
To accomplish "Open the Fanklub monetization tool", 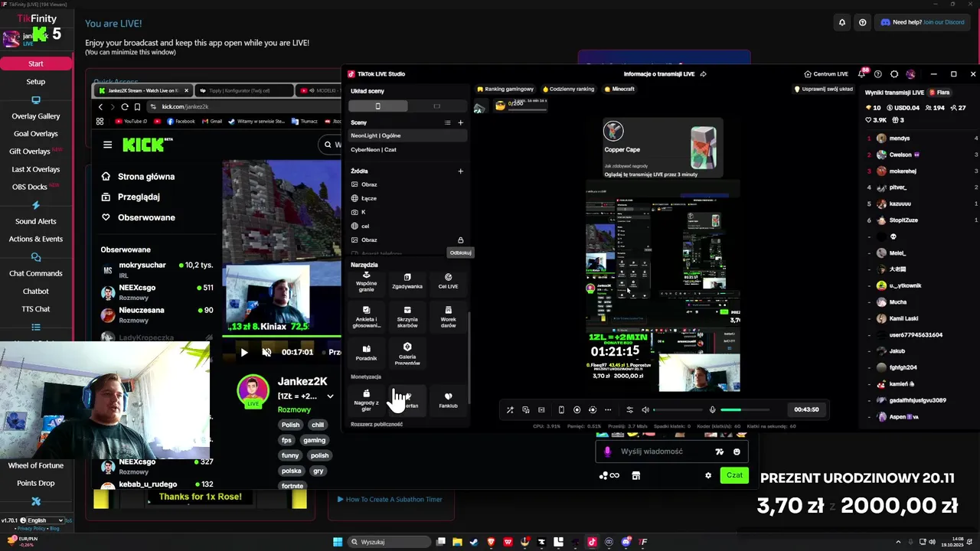I will click(448, 400).
